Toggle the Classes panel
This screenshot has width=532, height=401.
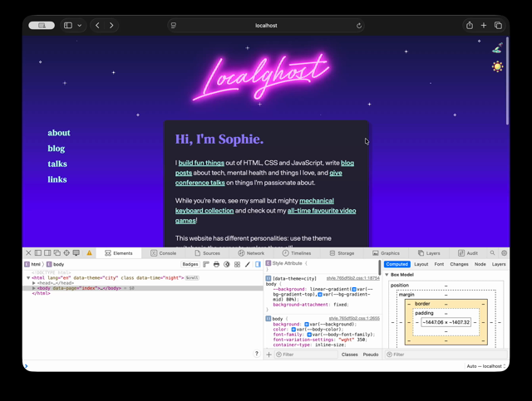(349, 355)
